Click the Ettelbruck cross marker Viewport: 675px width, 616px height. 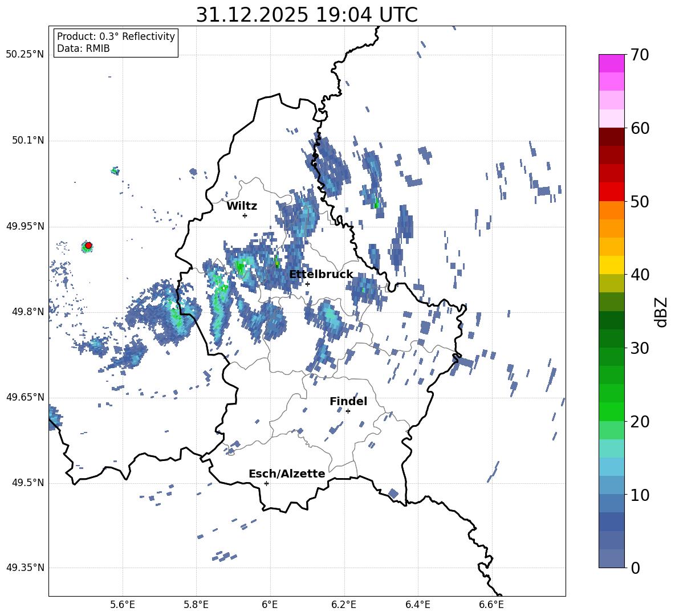point(307,284)
